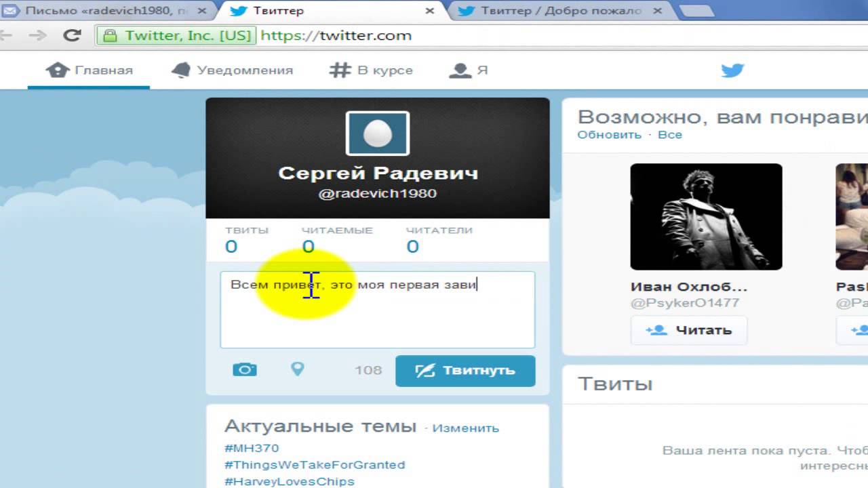Click the egg profile avatar
The width and height of the screenshot is (868, 488).
pyautogui.click(x=377, y=134)
